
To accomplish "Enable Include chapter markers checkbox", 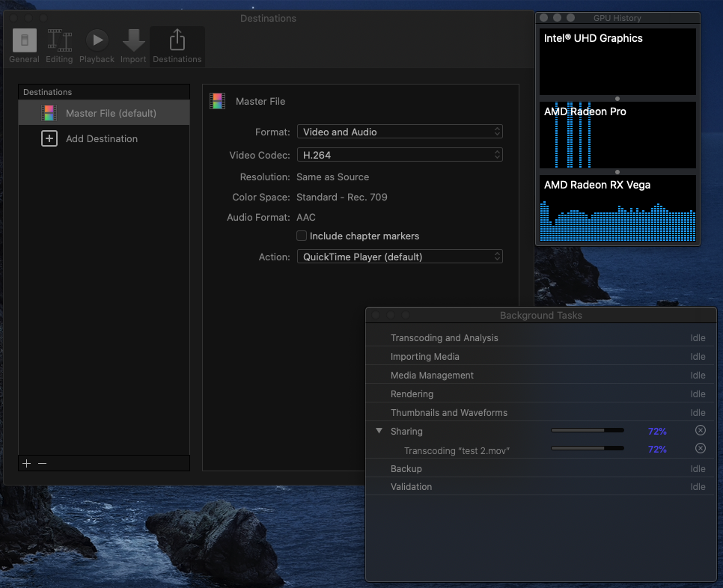I will pyautogui.click(x=302, y=236).
